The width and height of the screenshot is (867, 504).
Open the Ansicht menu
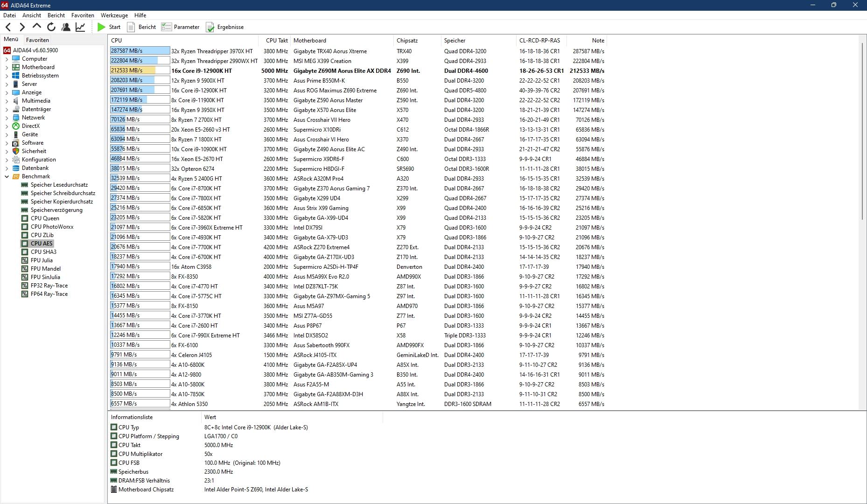[32, 15]
